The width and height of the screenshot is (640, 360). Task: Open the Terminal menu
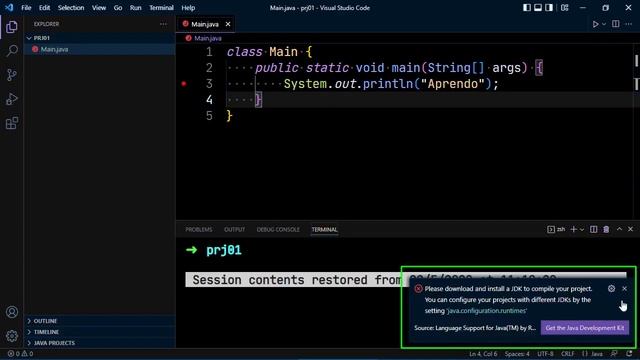(x=161, y=8)
